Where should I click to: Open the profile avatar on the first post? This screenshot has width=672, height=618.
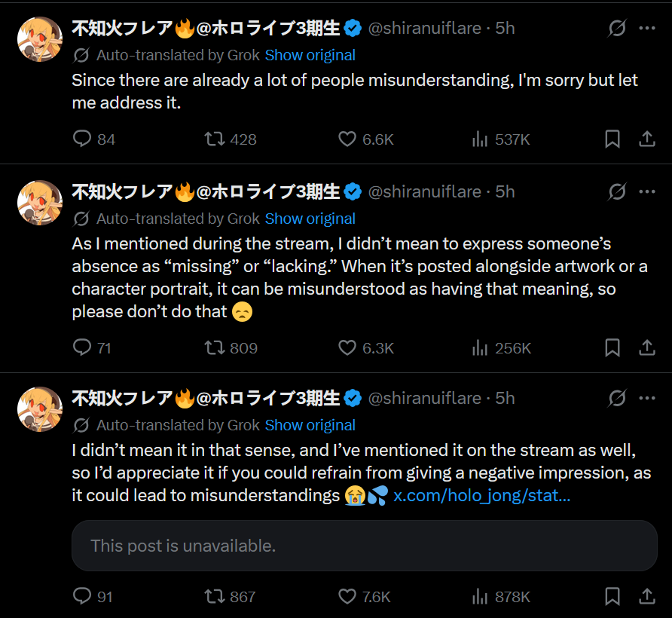39,38
